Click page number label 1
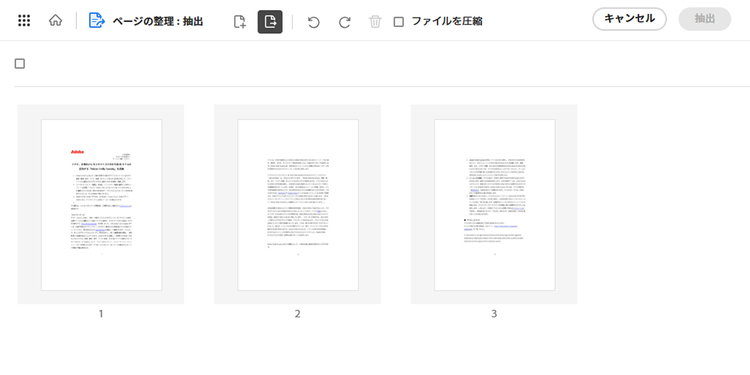 [101, 314]
